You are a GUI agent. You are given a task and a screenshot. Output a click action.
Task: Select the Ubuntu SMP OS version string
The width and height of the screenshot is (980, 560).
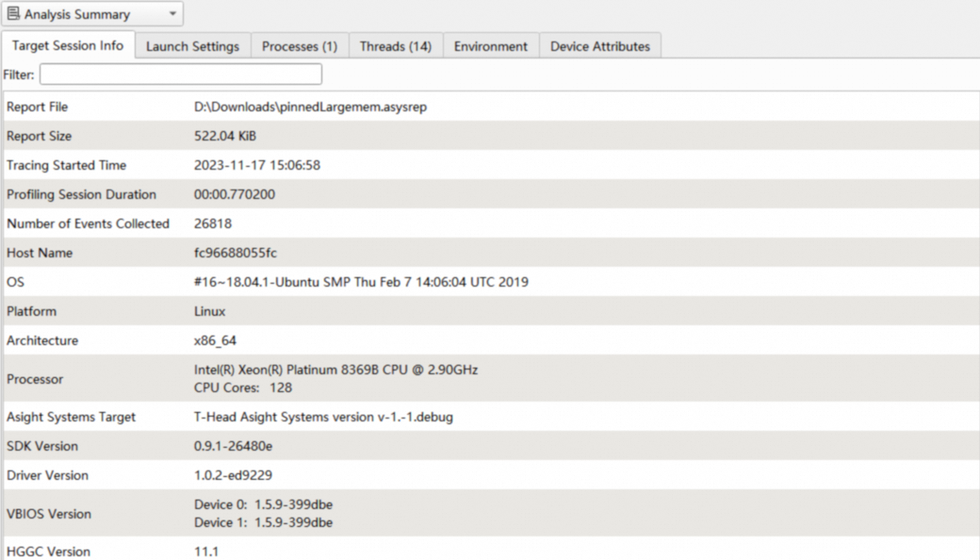[361, 283]
